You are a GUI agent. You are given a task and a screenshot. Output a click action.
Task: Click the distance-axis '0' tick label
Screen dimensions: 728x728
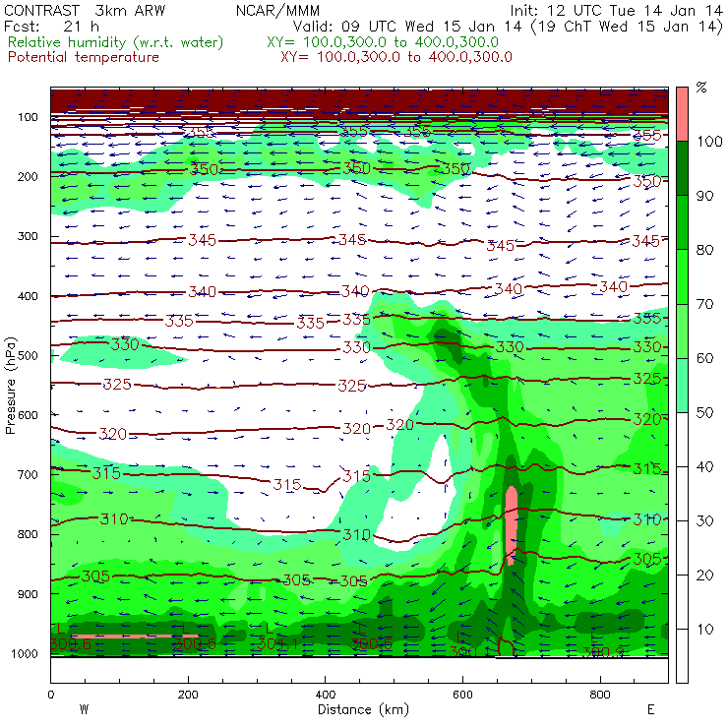pyautogui.click(x=51, y=695)
